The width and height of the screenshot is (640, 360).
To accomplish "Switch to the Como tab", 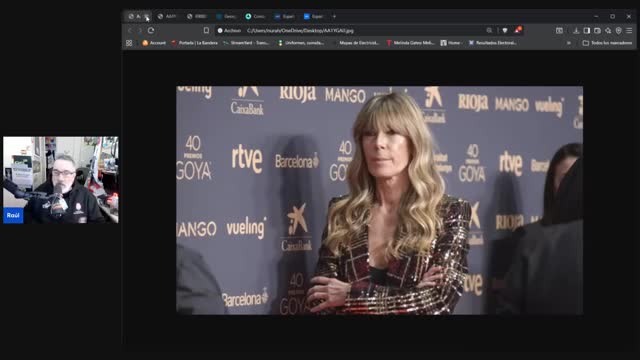I will tap(256, 16).
